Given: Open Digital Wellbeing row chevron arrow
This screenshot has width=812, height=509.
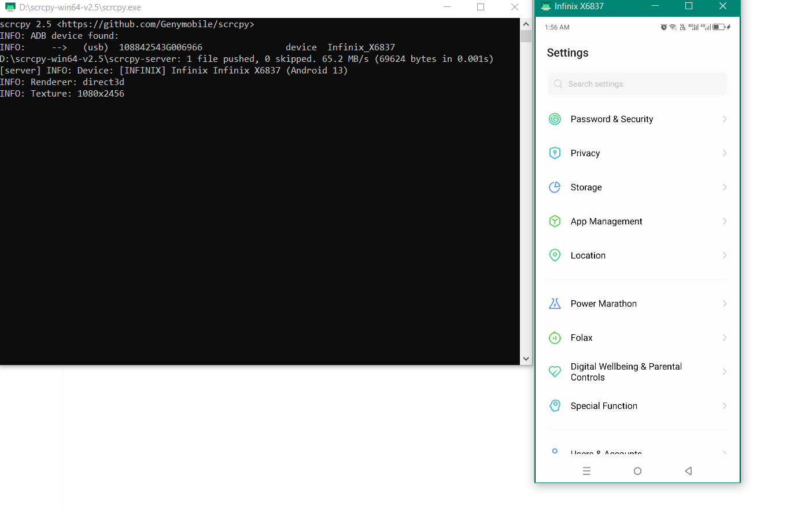Looking at the screenshot, I should pos(725,372).
